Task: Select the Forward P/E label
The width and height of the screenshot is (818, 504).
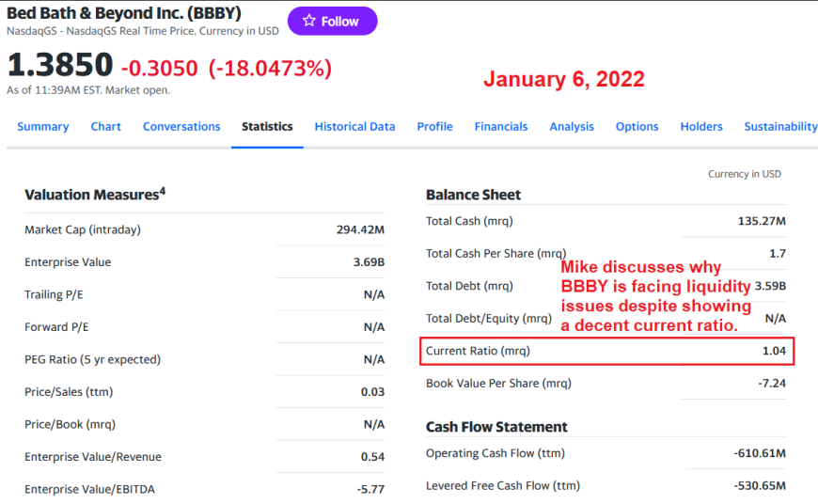Action: [x=56, y=326]
